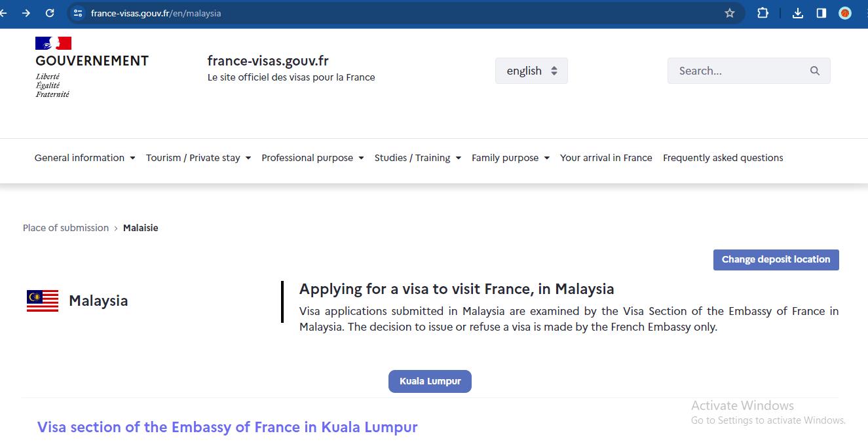The height and width of the screenshot is (442, 868).
Task: Click the forward navigation arrow
Action: (25, 12)
